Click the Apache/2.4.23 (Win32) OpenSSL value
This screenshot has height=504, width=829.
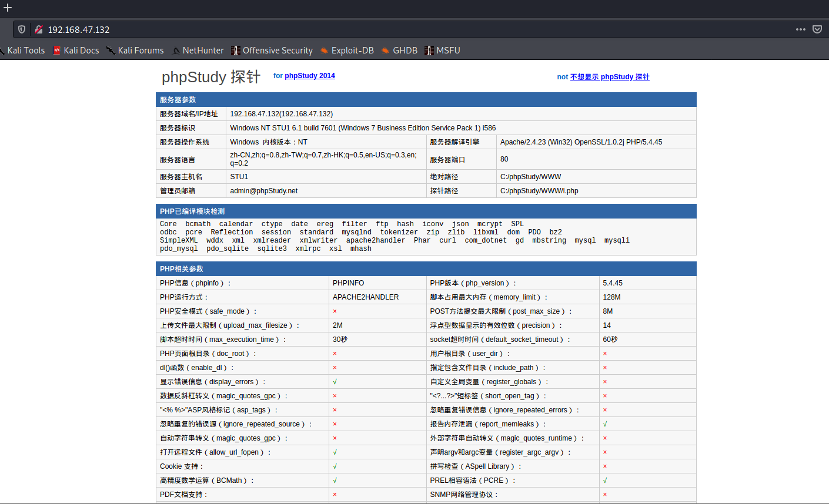tap(581, 142)
